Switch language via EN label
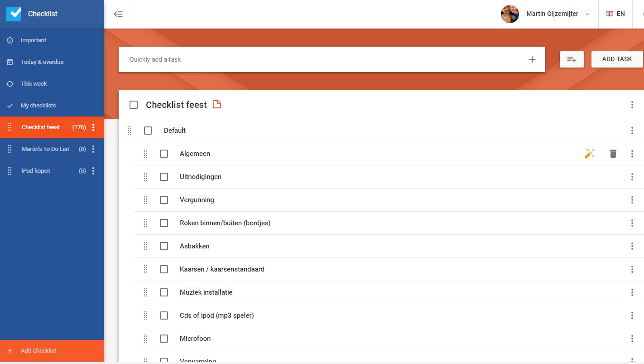The height and width of the screenshot is (364, 644). point(620,14)
